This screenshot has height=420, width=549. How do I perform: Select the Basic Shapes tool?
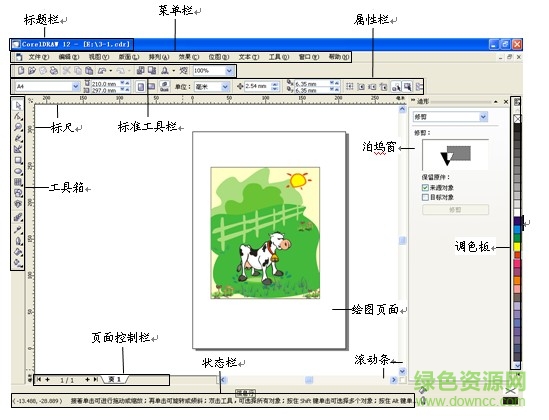(x=18, y=193)
